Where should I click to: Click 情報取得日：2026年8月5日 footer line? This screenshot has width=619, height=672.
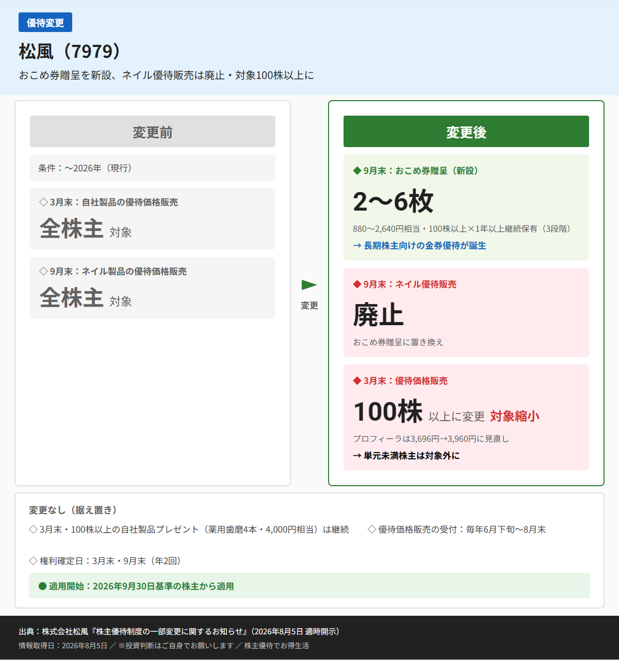164,646
